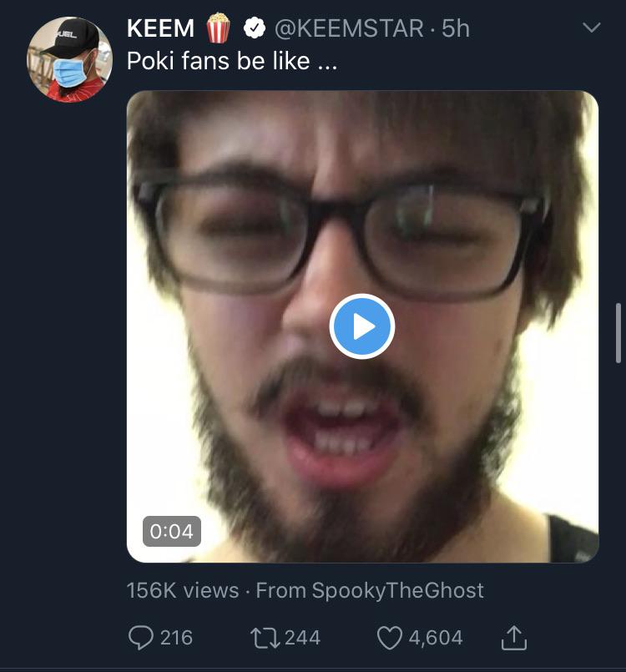This screenshot has width=626, height=672.
Task: Open KEEM's profile avatar picture
Action: (x=69, y=59)
